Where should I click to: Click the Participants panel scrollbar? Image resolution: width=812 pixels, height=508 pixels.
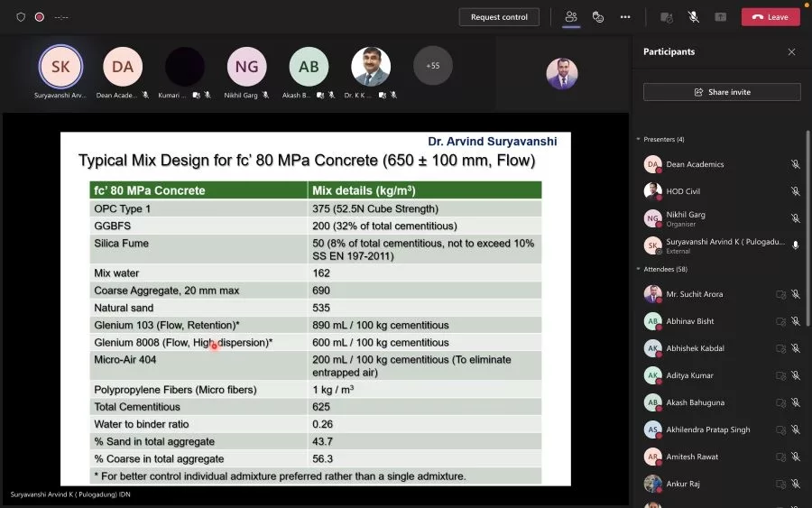[807, 226]
